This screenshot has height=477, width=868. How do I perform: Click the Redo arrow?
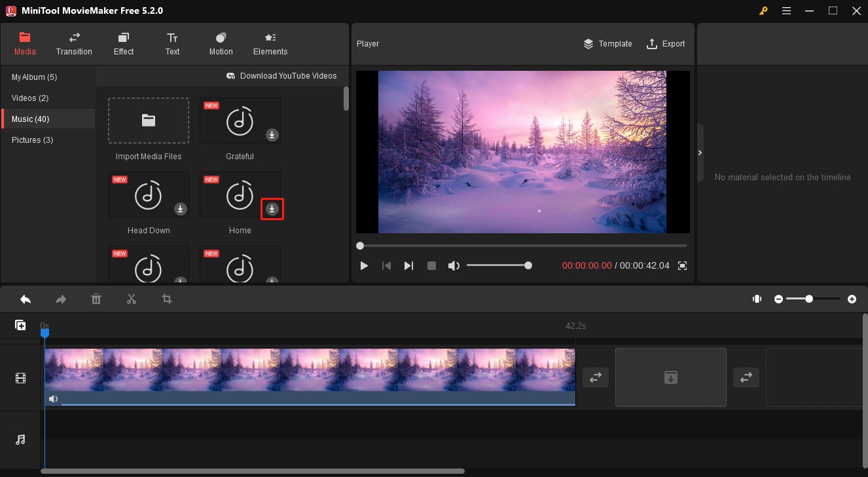[x=61, y=299]
